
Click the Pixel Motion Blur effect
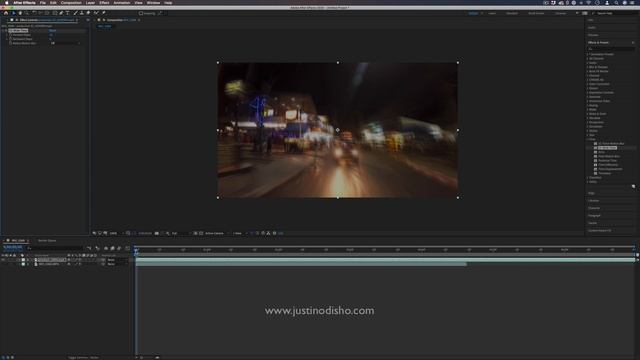[609, 156]
